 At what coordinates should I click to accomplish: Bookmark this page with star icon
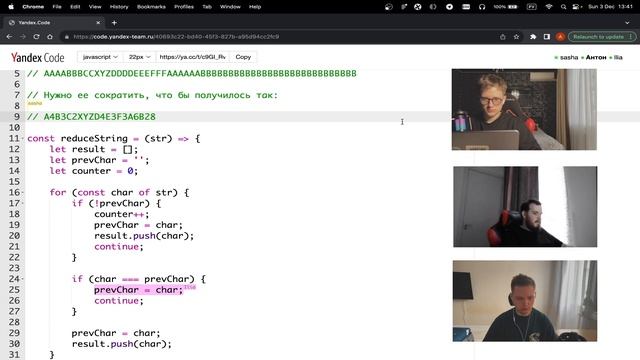(516, 37)
